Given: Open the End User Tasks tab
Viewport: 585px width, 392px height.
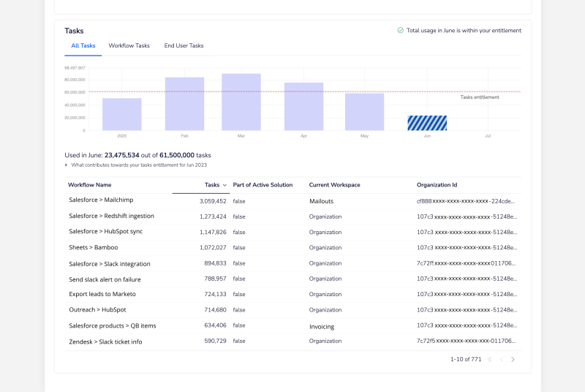Looking at the screenshot, I should [184, 45].
